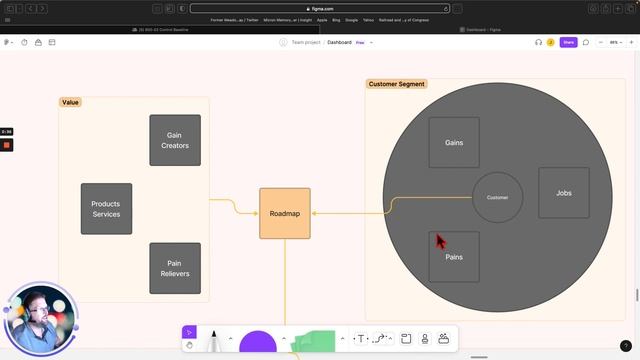
Task: Open the comments speech bubble
Action: (x=586, y=42)
